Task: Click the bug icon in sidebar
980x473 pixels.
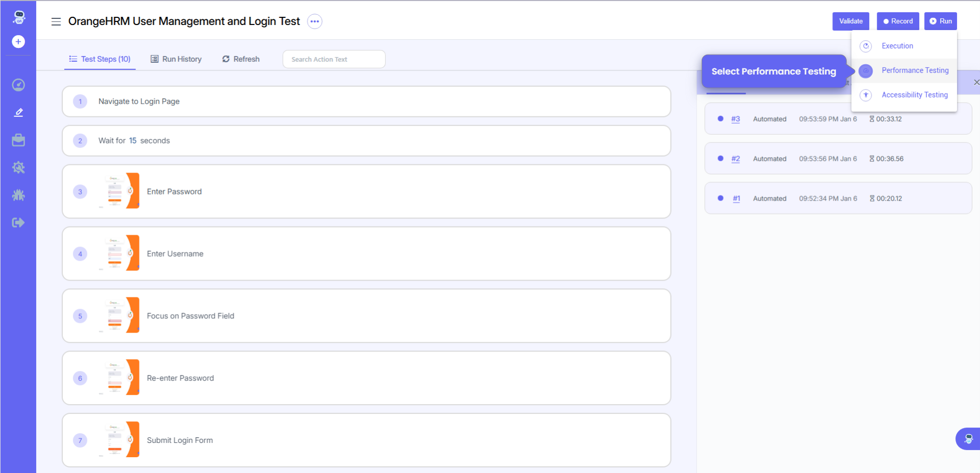Action: click(x=18, y=195)
